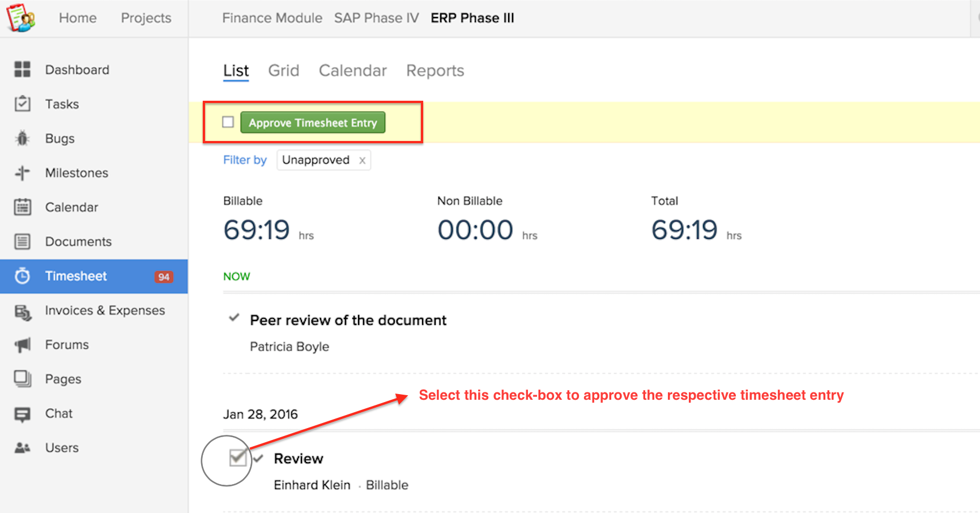The image size is (980, 513).
Task: Open the SAP Phase IV project
Action: tap(376, 18)
